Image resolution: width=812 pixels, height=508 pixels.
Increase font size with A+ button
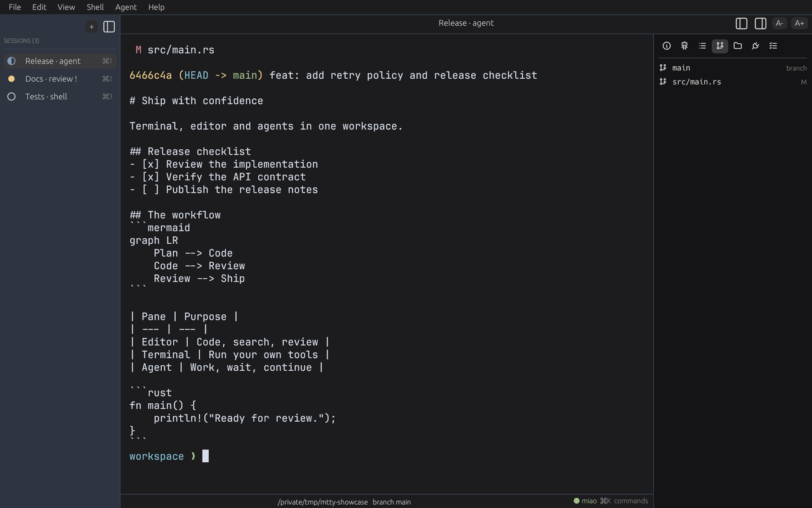(799, 23)
